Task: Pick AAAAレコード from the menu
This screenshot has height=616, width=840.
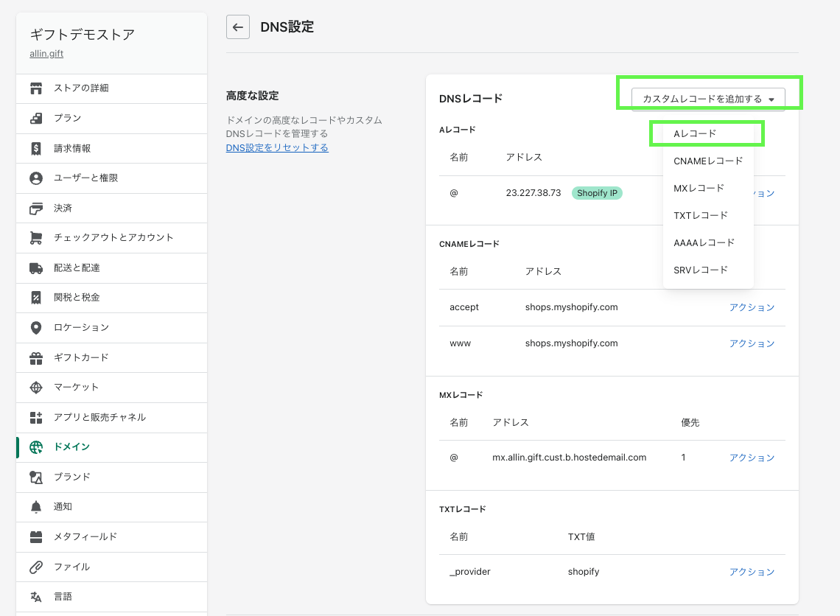Action: click(x=708, y=242)
